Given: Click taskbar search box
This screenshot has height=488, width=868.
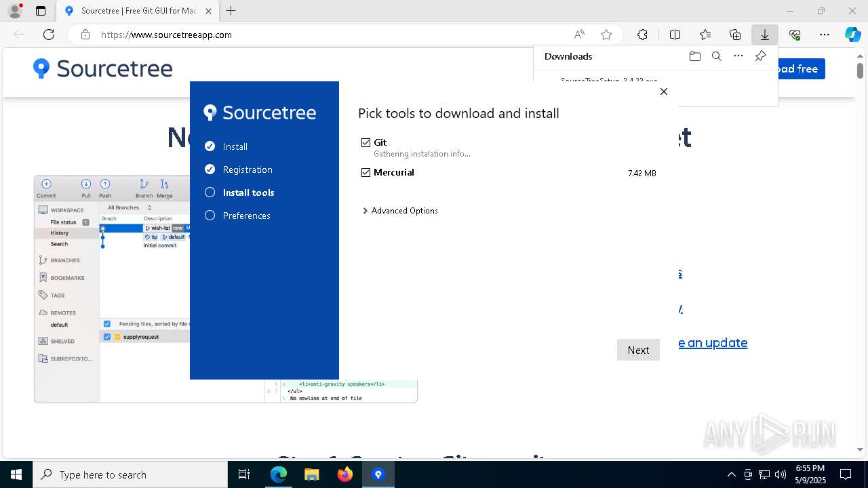Looking at the screenshot, I should [x=130, y=474].
